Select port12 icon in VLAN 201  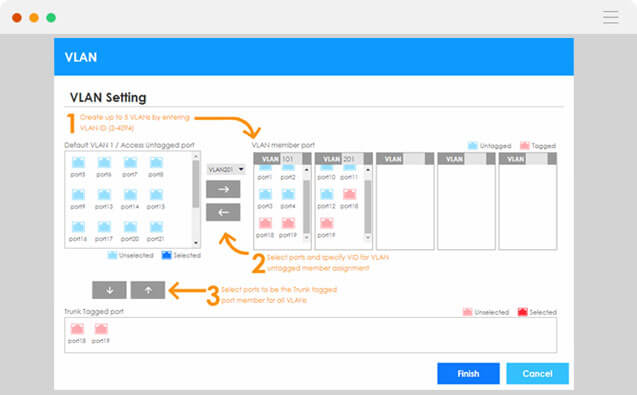327,195
